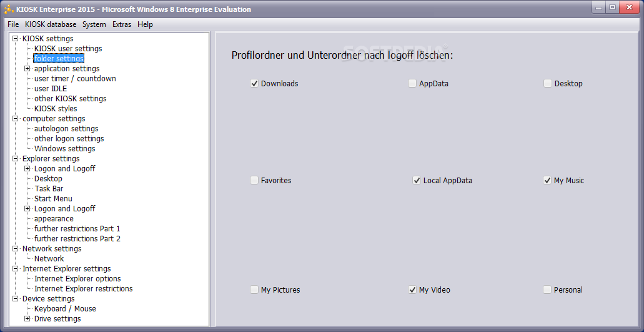Image resolution: width=644 pixels, height=332 pixels.
Task: Expand first Logon and Logoff node under Explorer settings
Action: click(27, 168)
